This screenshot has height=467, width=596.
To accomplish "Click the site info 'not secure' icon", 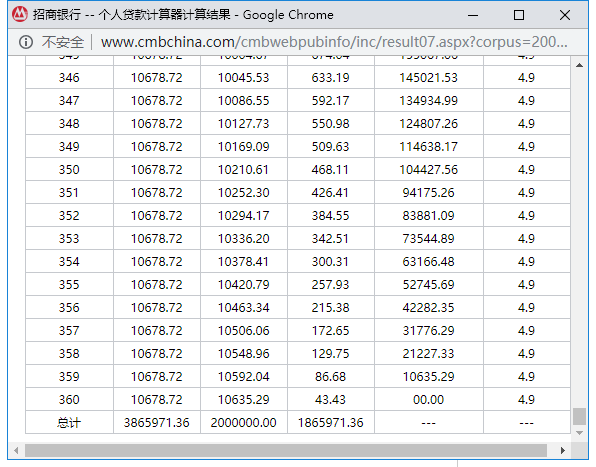I will (x=26, y=42).
